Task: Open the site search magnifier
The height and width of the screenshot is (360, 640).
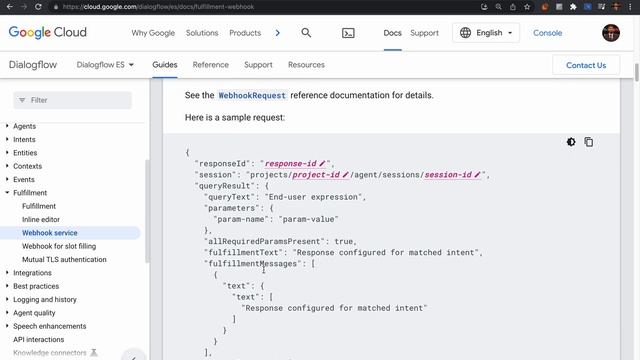Action: (306, 33)
